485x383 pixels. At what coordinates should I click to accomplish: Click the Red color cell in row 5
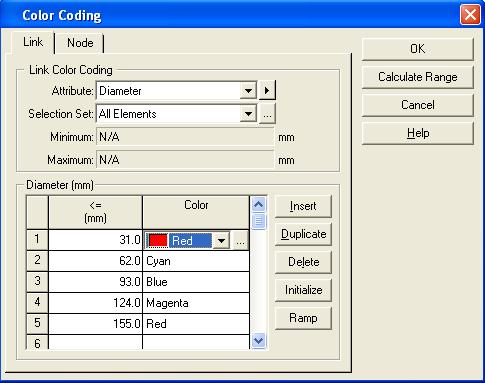point(196,324)
